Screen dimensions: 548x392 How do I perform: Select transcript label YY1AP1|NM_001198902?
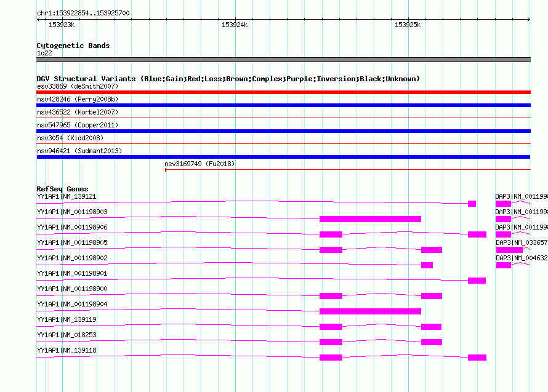click(72, 258)
